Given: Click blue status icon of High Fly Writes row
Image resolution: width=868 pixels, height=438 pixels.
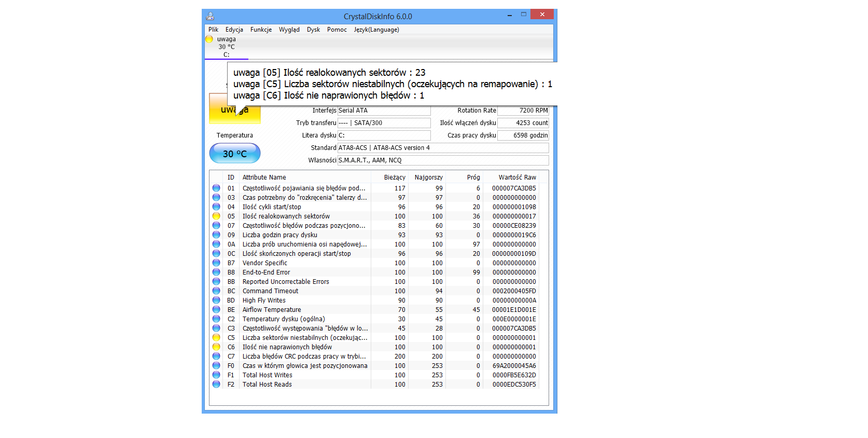Looking at the screenshot, I should pos(216,300).
